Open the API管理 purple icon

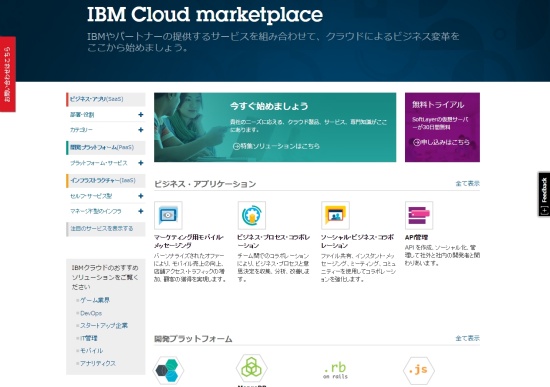[419, 215]
